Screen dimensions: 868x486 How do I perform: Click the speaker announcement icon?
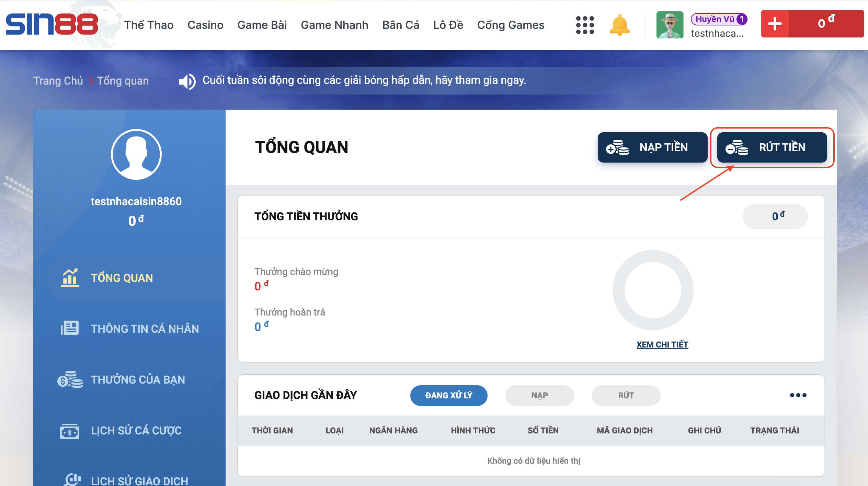point(187,81)
